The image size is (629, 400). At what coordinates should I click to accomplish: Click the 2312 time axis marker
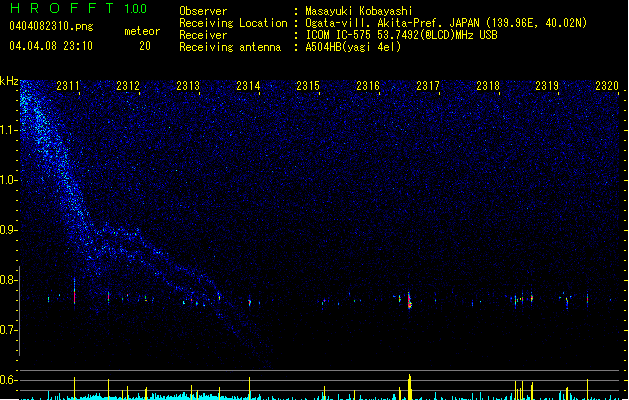pos(128,86)
